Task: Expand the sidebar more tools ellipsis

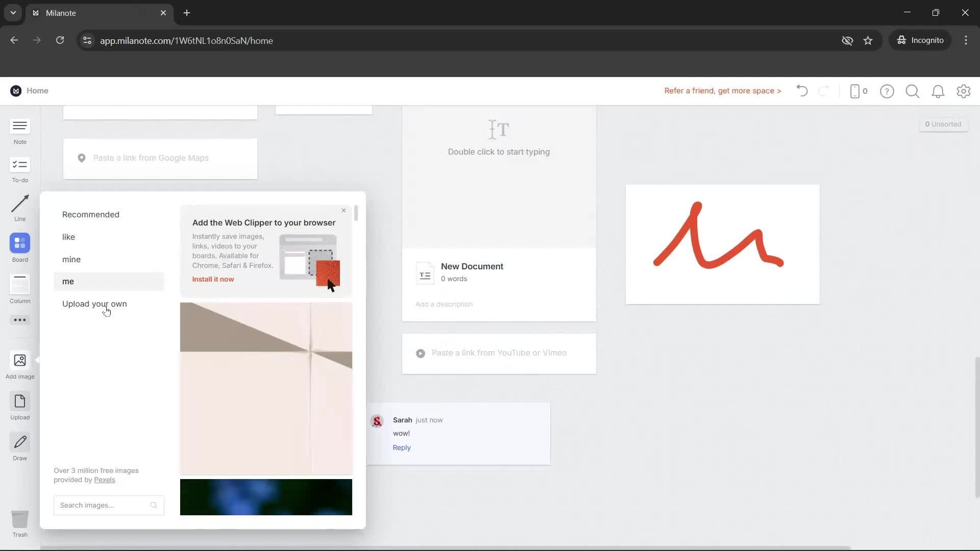Action: (19, 320)
